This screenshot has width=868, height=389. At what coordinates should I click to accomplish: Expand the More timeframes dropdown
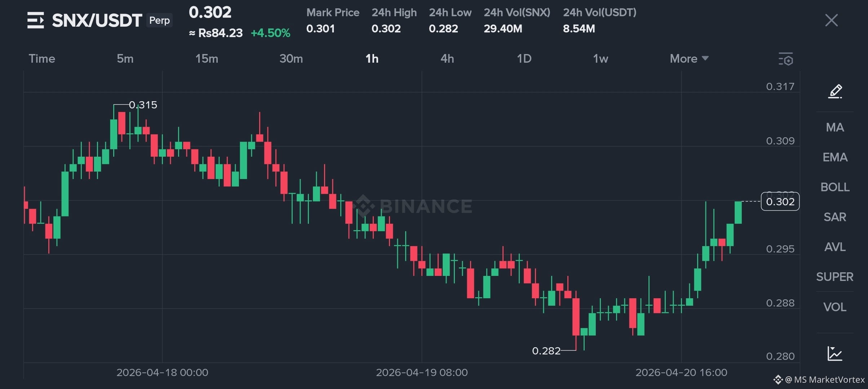point(689,58)
